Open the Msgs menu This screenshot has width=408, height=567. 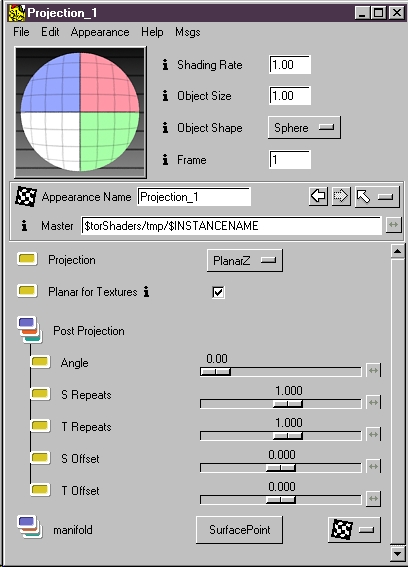coord(188,32)
